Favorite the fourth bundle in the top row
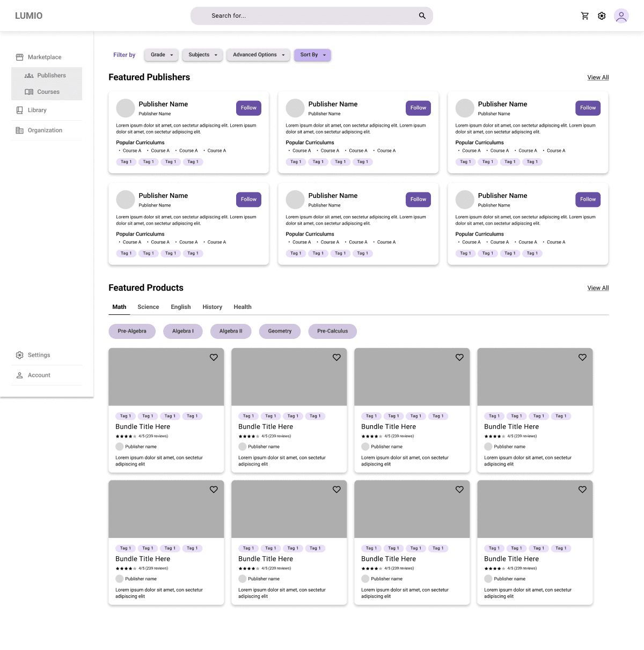This screenshot has height=650, width=644. (x=582, y=357)
